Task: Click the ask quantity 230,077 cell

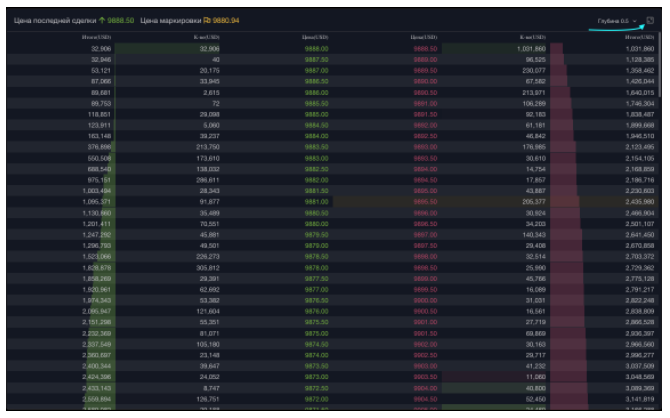Action: click(532, 70)
